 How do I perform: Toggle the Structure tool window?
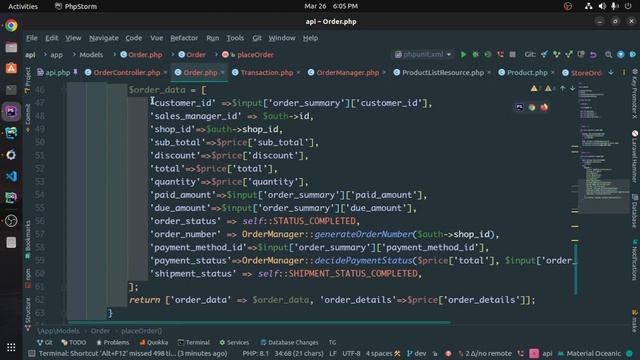click(28, 313)
